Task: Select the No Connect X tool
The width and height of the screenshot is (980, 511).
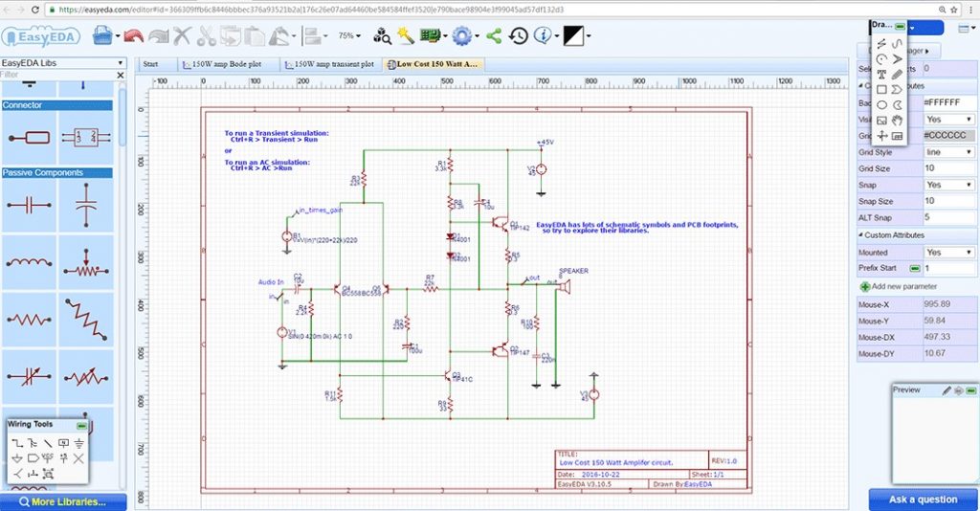Action: point(78,458)
